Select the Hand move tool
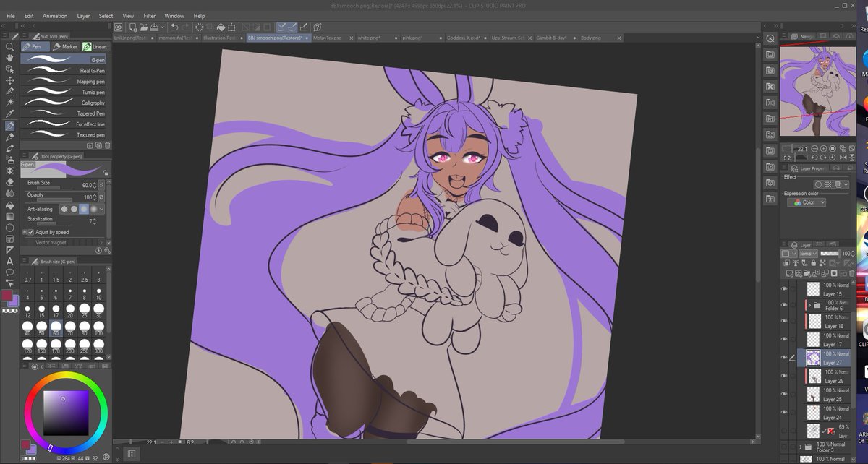This screenshot has width=868, height=464. [x=9, y=58]
